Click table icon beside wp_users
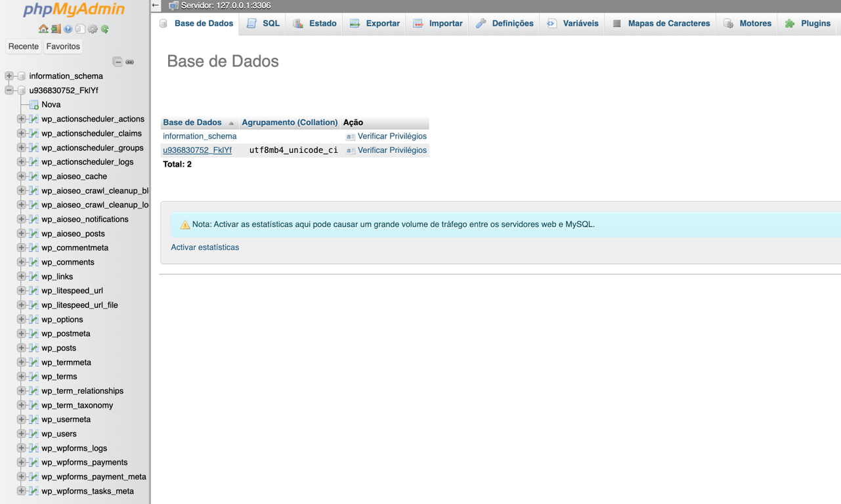The image size is (841, 504). click(x=34, y=434)
